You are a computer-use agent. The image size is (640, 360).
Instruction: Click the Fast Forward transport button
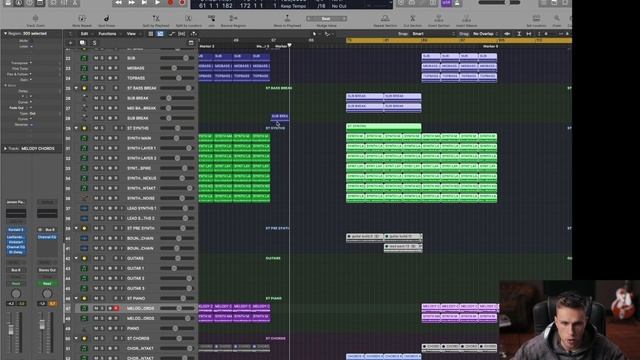click(x=131, y=2)
